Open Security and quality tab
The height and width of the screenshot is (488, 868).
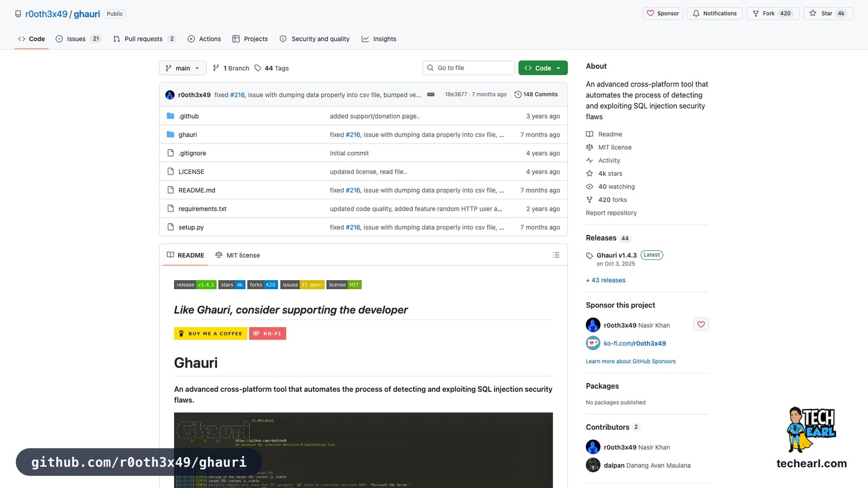(x=314, y=39)
